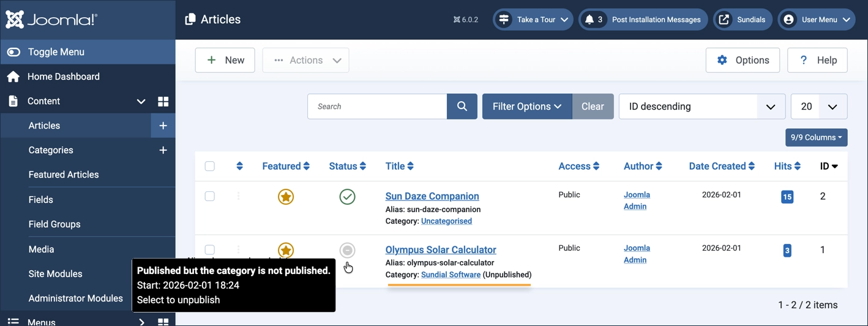Click hits badge 15
The image size is (868, 326).
pos(787,197)
